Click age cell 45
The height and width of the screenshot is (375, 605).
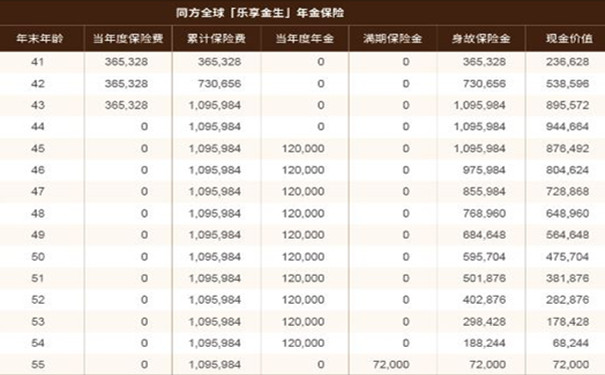pyautogui.click(x=37, y=149)
